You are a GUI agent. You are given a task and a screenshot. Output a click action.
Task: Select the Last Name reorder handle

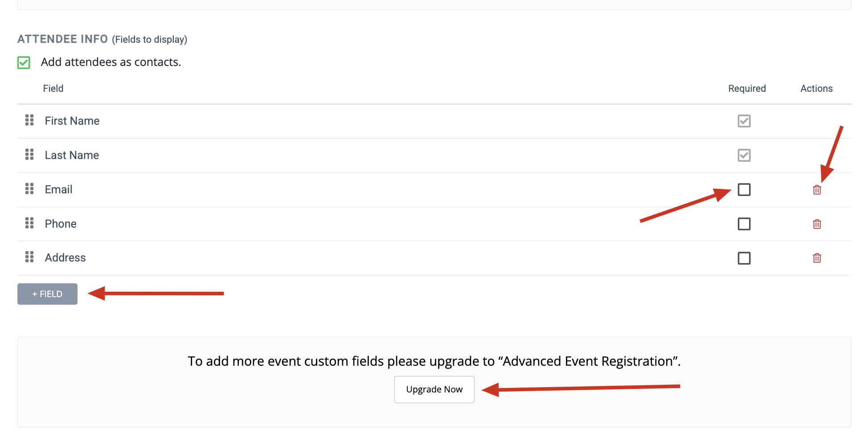29,155
